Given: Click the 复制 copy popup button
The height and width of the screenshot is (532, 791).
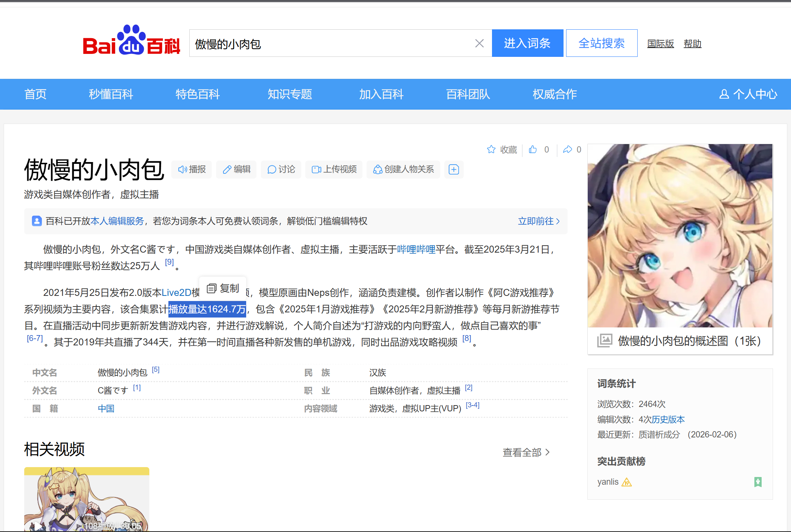Looking at the screenshot, I should tap(223, 288).
